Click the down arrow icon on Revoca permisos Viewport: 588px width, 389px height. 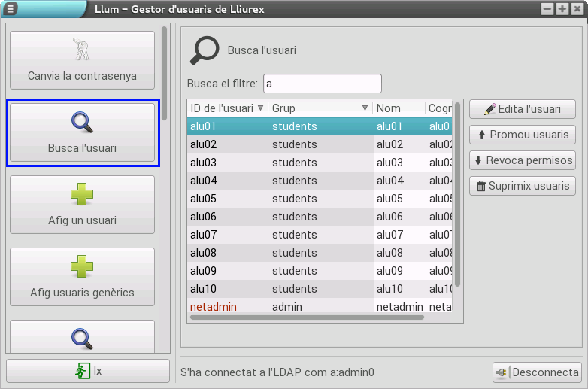478,160
